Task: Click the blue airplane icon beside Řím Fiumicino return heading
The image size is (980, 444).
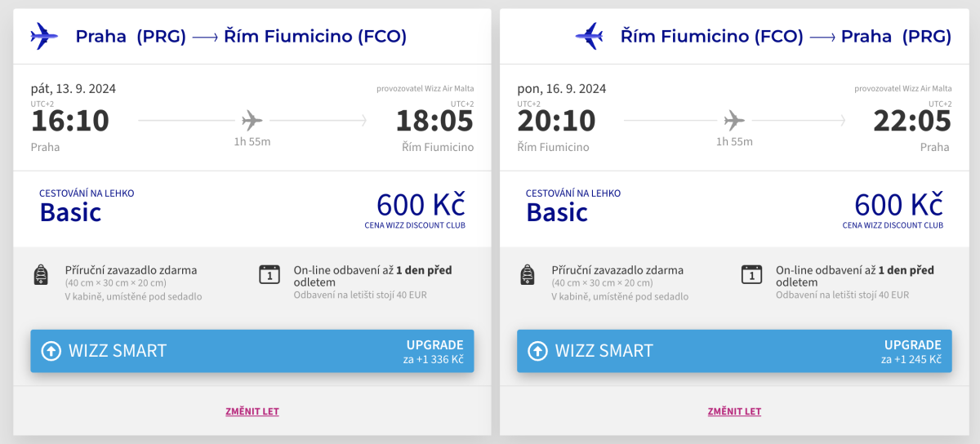Action: point(589,36)
